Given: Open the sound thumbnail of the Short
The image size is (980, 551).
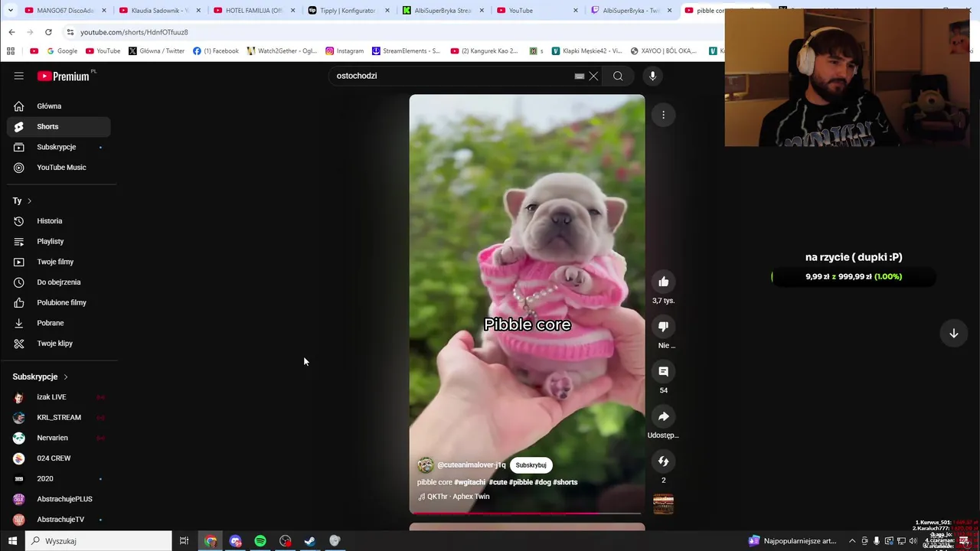Looking at the screenshot, I should coord(664,504).
